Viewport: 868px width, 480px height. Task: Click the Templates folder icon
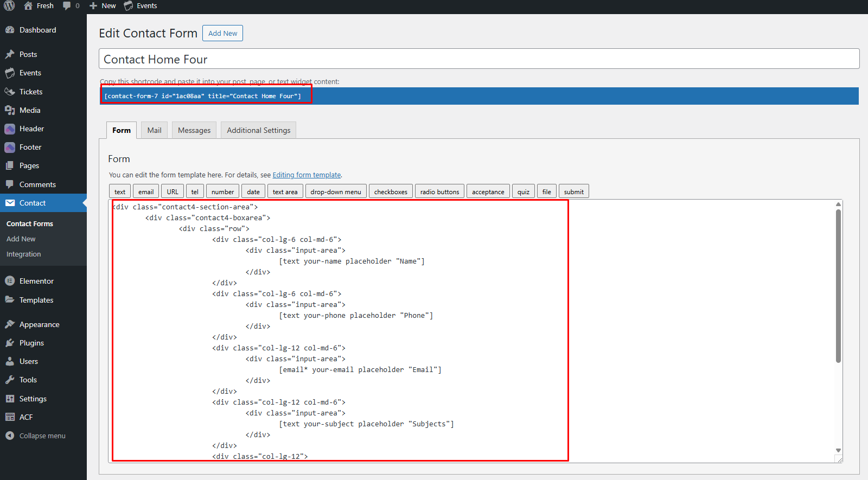point(10,299)
